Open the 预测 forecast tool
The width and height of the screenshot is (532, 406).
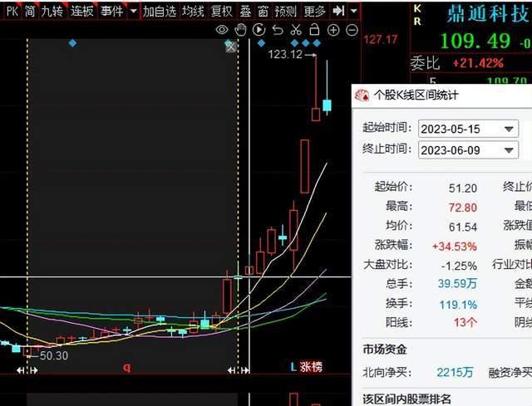coord(286,11)
